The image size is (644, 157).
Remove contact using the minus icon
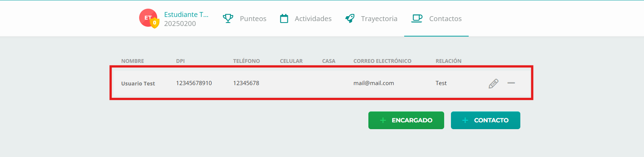pyautogui.click(x=511, y=83)
